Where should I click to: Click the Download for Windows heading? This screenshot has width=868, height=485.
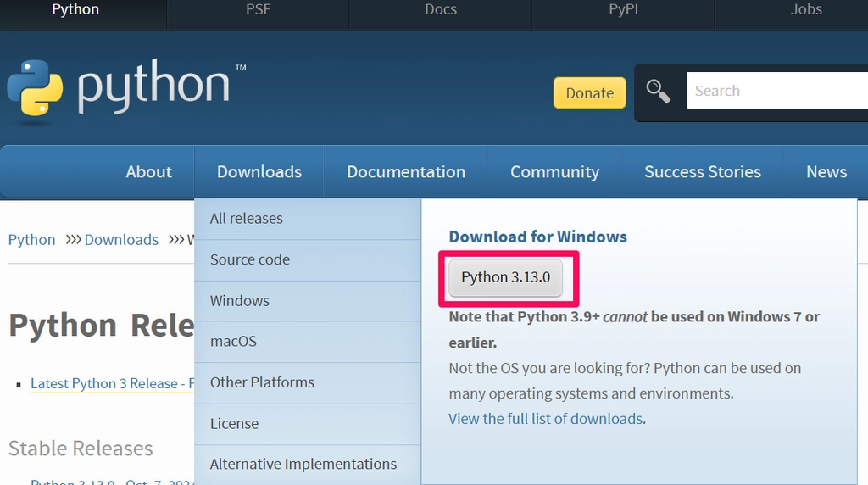[x=537, y=237]
